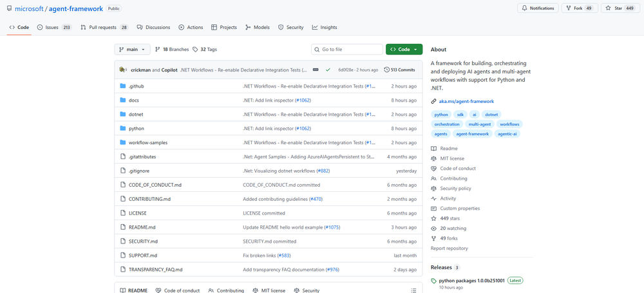Open pull request #1075 link
This screenshot has height=293, width=644.
pos(332,227)
